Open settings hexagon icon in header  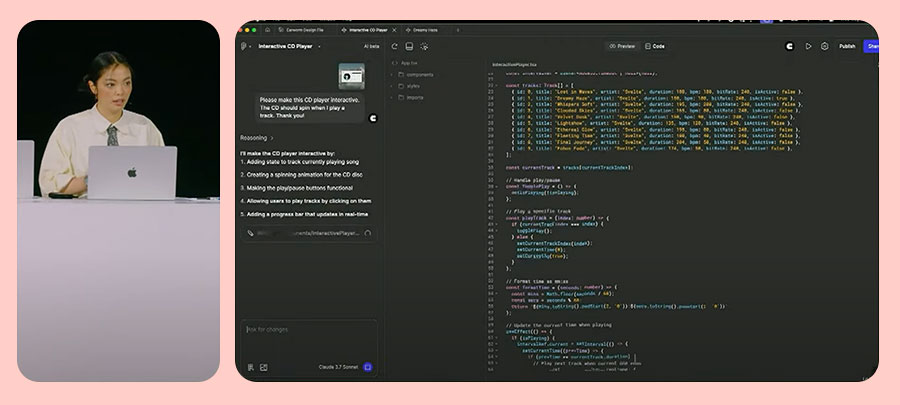tap(825, 46)
